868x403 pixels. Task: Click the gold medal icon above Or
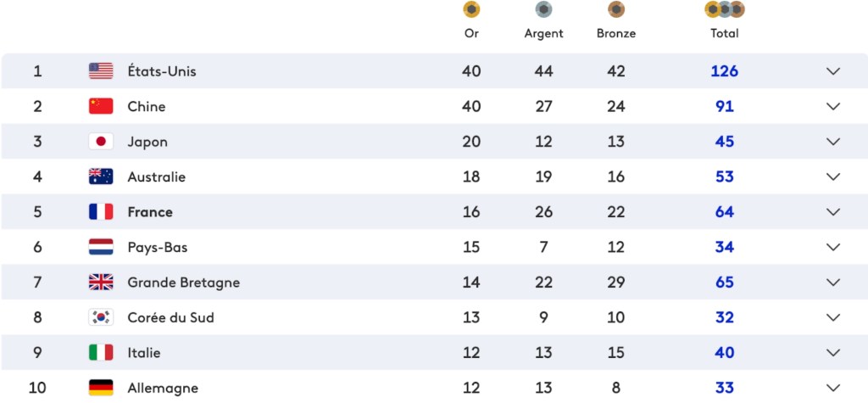click(x=471, y=10)
